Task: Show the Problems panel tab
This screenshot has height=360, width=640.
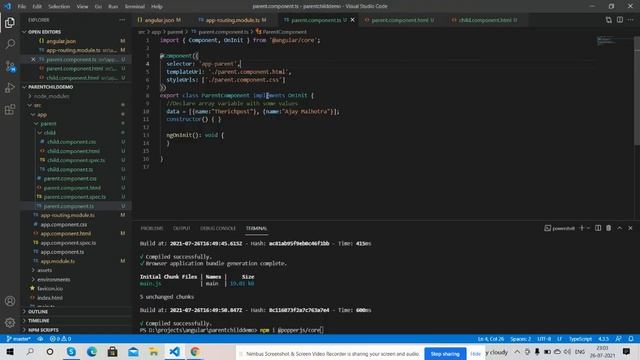Action: (x=152, y=228)
